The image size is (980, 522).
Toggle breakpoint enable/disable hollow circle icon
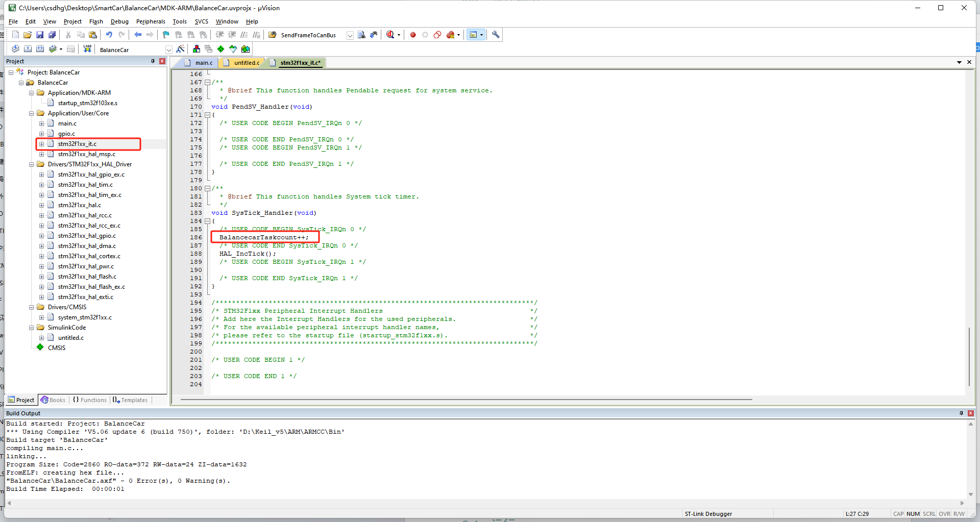click(425, 35)
